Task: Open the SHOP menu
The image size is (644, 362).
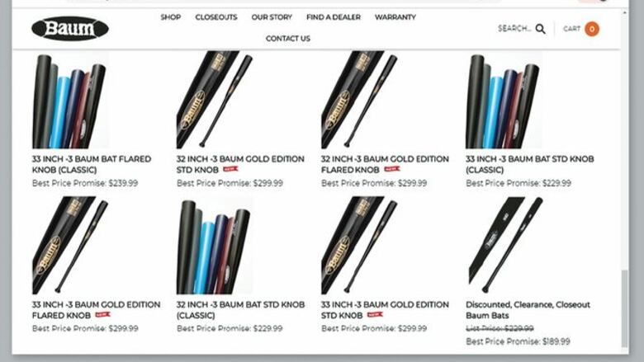Action: (x=170, y=17)
